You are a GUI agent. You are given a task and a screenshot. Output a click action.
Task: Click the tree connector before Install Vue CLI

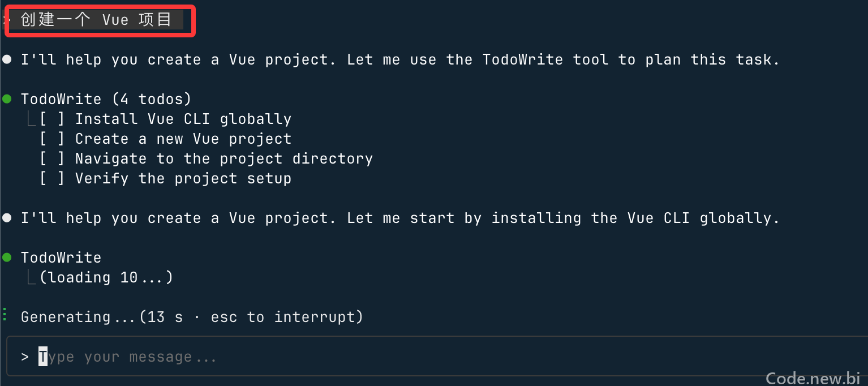pyautogui.click(x=31, y=118)
